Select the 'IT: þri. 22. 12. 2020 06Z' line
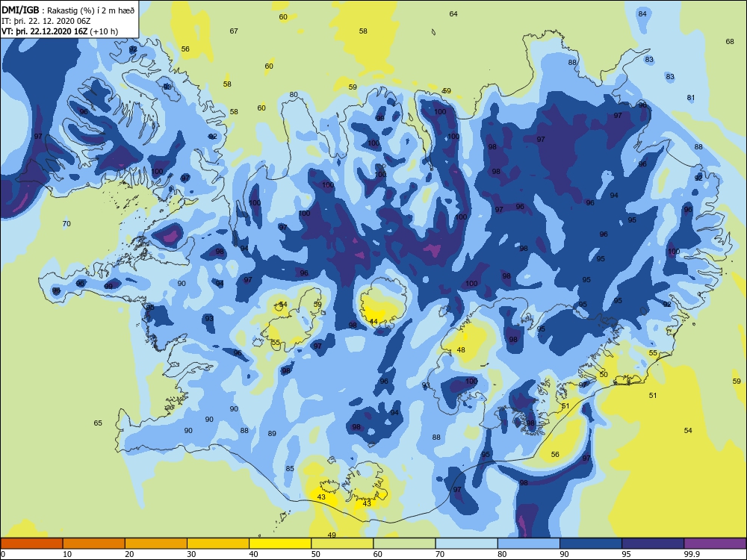The image size is (747, 560). click(x=46, y=21)
